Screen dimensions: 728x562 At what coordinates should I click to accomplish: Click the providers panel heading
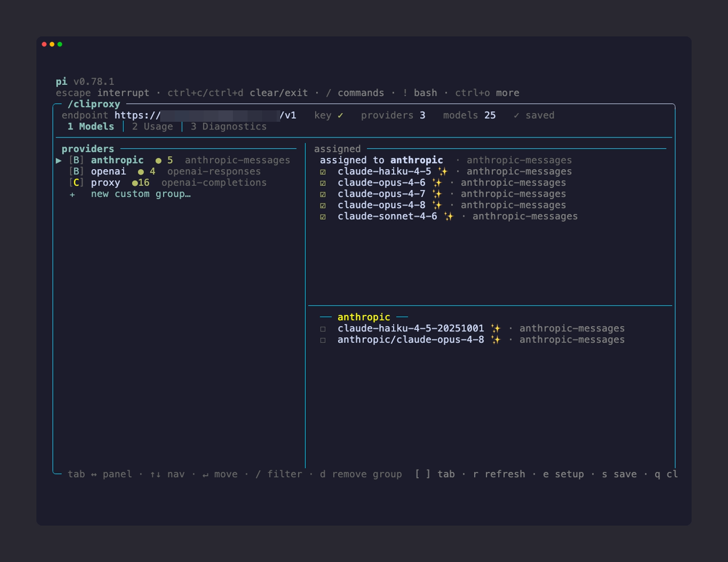(x=88, y=149)
